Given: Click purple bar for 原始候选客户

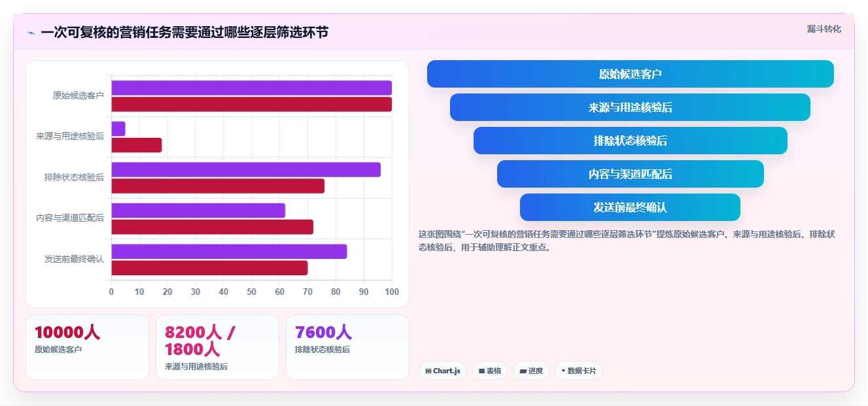Looking at the screenshot, I should [252, 88].
